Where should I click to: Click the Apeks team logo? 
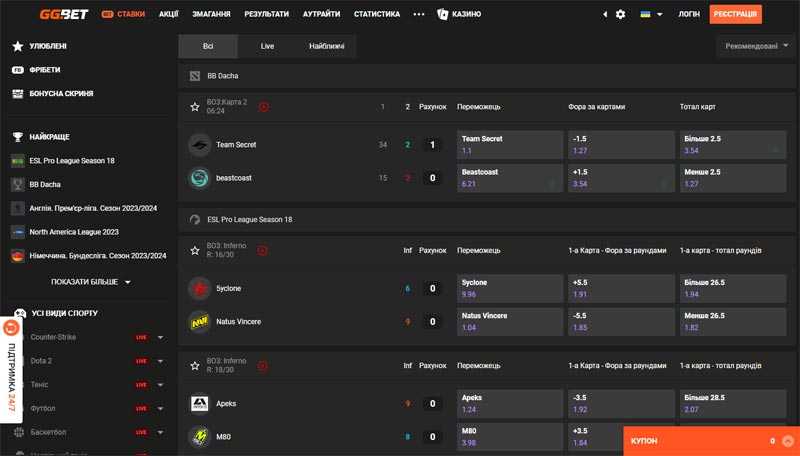[199, 403]
